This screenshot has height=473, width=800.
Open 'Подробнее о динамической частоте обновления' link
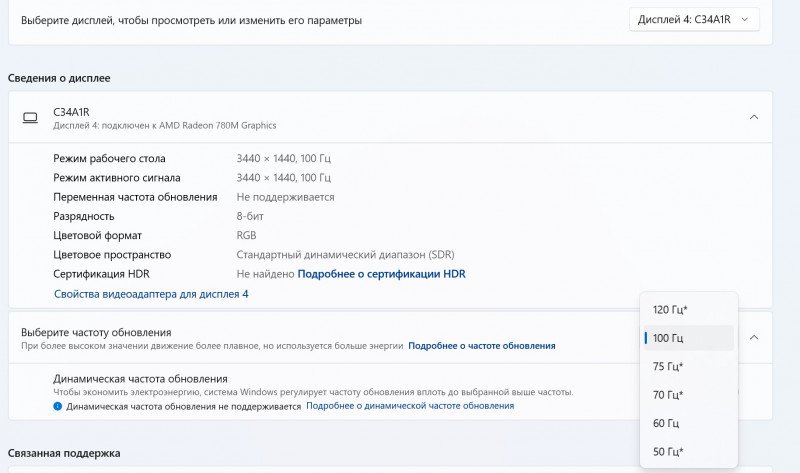point(410,406)
